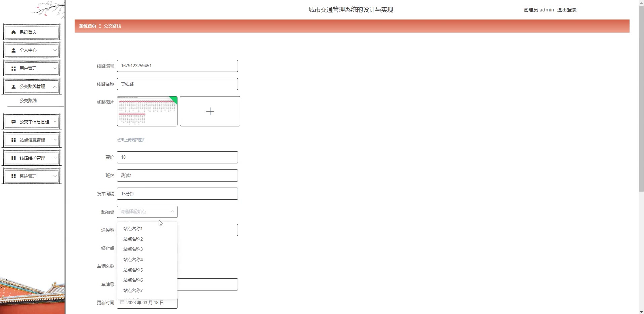Click the grid icon beside 线路维护管理
This screenshot has height=314, width=644.
coord(13,158)
